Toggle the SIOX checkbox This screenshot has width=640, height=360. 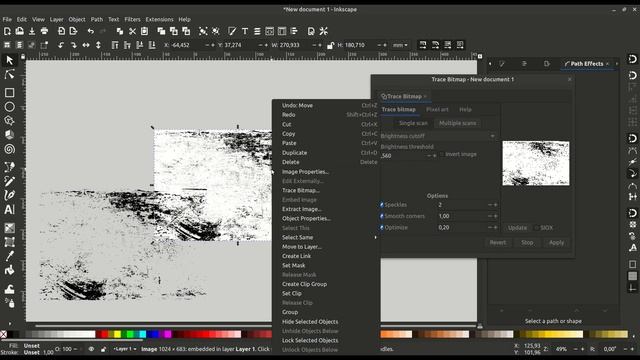(537, 228)
